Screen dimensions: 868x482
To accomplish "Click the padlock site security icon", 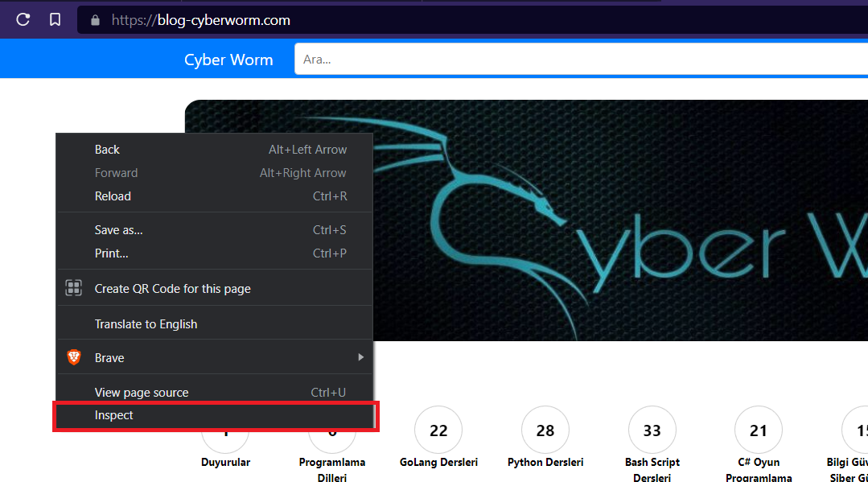I will coord(96,20).
